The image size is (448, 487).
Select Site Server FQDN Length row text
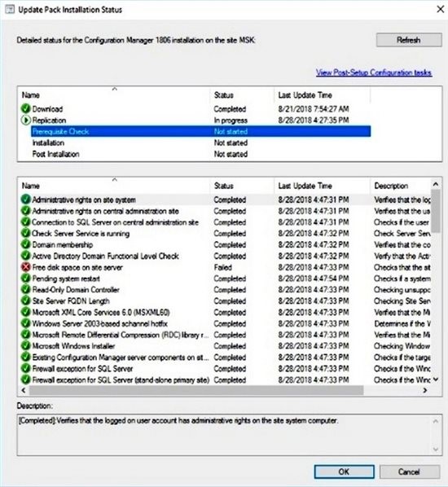tap(71, 301)
